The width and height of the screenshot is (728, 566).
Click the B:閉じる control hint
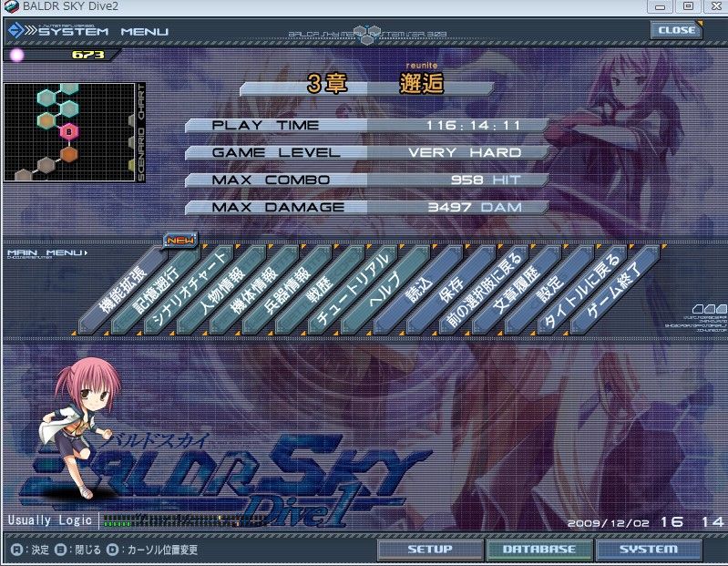77,550
